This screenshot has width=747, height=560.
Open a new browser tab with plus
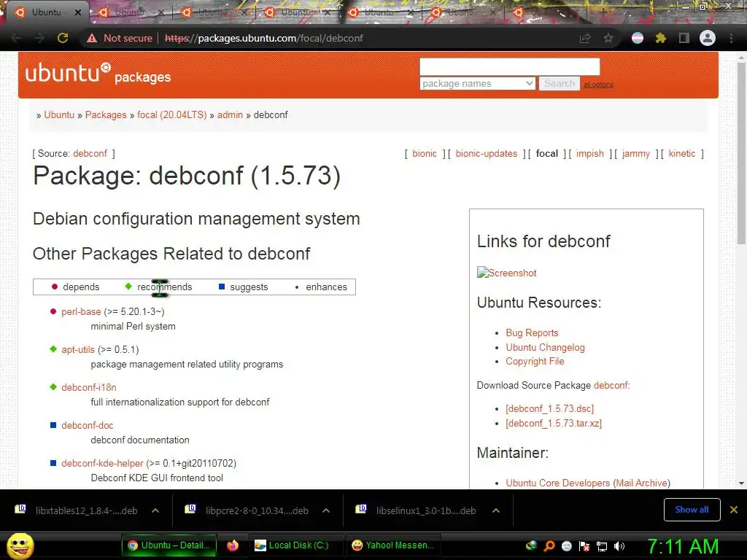pos(602,12)
